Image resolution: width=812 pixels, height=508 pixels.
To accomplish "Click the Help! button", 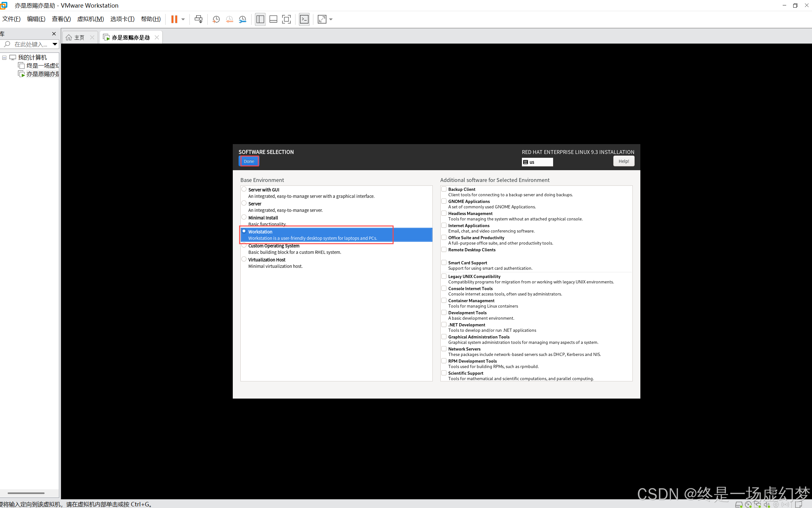I will point(623,161).
